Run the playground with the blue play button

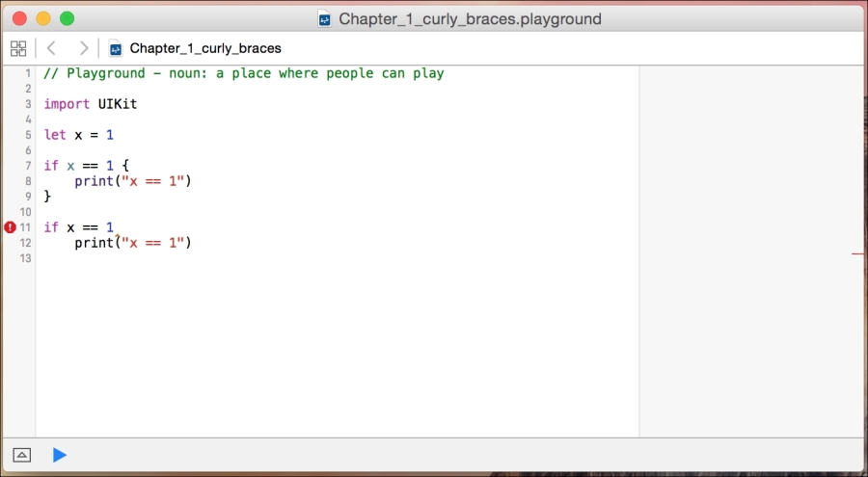point(59,455)
